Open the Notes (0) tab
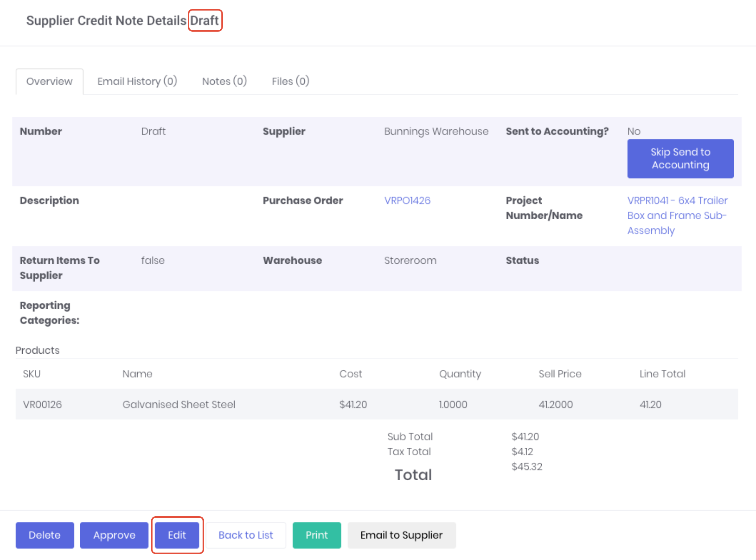The width and height of the screenshot is (756, 560). 224,81
